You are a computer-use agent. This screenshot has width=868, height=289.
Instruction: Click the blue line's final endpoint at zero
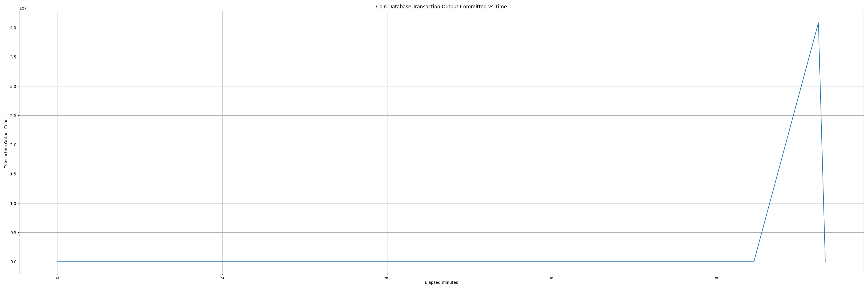(x=825, y=262)
